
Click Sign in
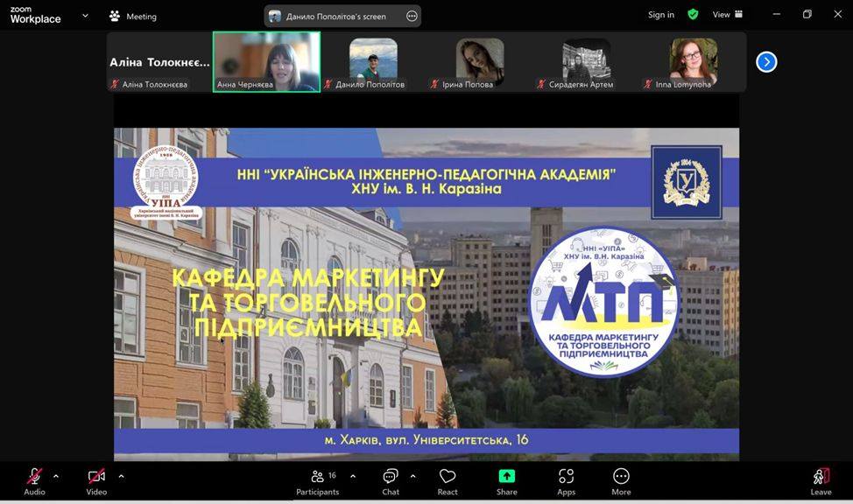point(661,15)
